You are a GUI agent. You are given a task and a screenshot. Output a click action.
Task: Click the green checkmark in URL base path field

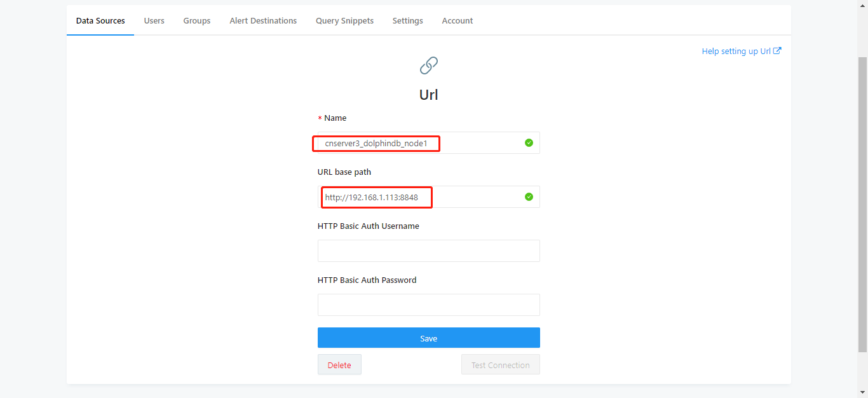529,197
